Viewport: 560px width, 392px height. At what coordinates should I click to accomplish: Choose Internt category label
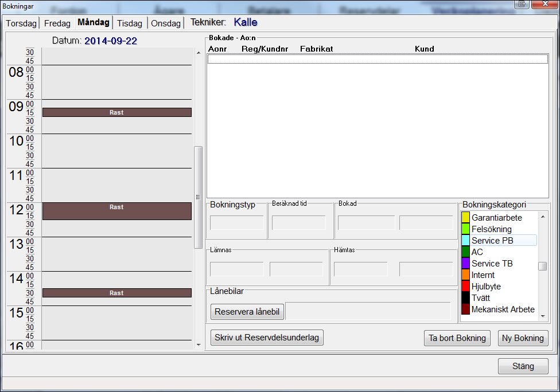(483, 275)
